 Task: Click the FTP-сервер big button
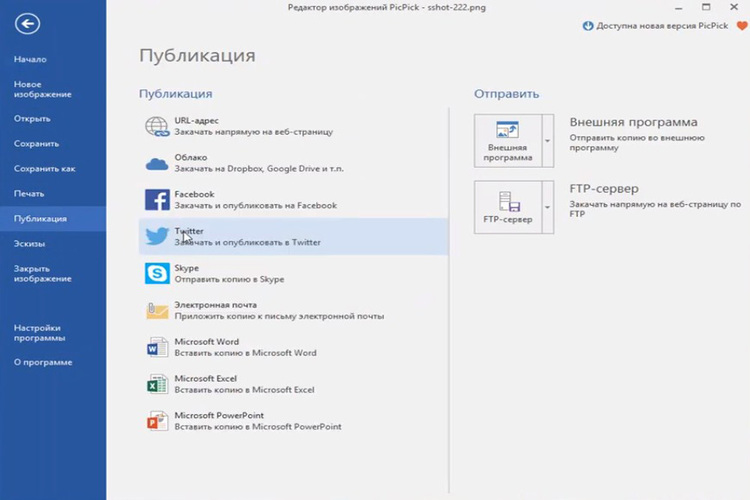pyautogui.click(x=508, y=207)
